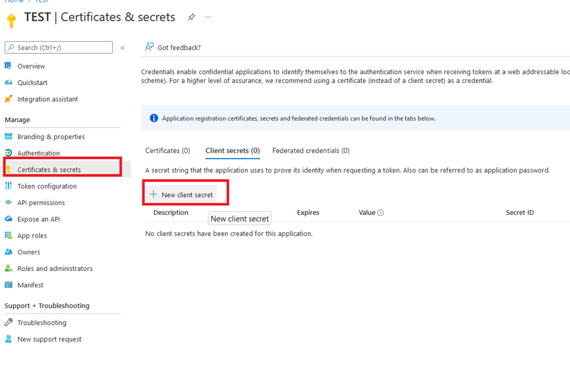Click the Expose an API cloud icon
This screenshot has height=392, width=570.
(x=8, y=219)
